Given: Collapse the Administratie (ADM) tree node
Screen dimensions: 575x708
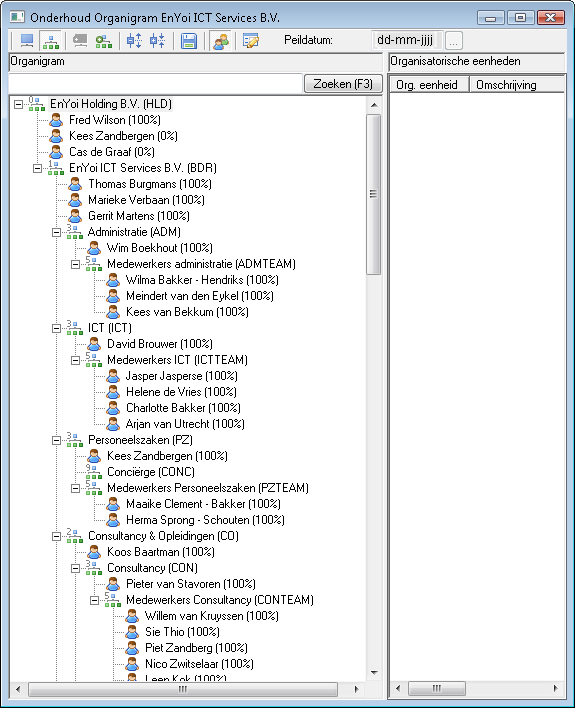Looking at the screenshot, I should (56, 232).
